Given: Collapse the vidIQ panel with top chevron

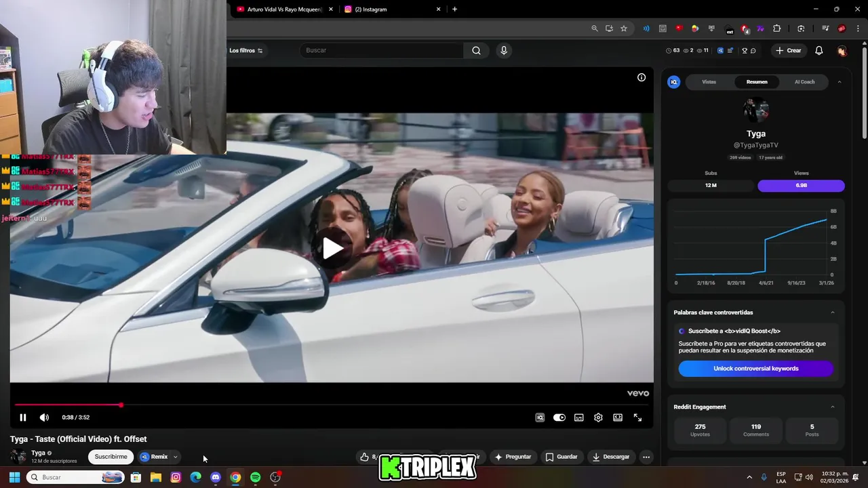Looking at the screenshot, I should pos(839,82).
